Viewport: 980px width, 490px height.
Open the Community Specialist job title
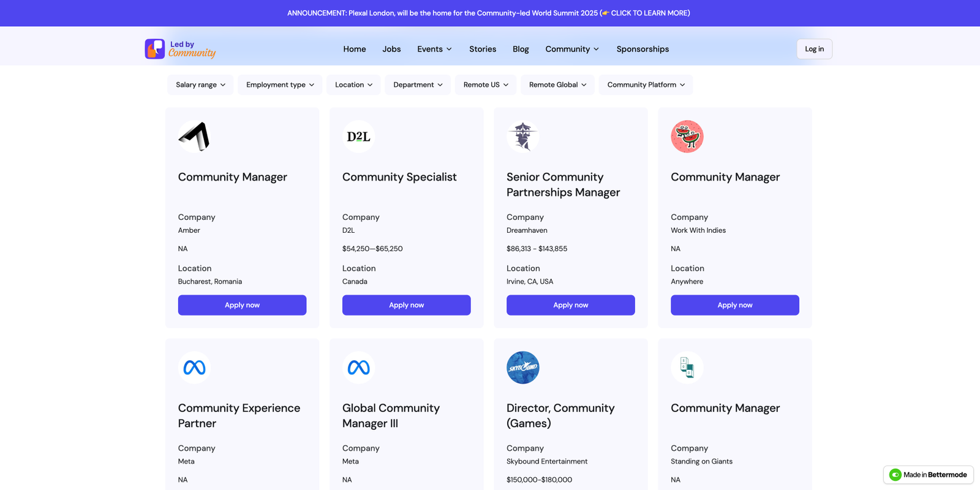pos(399,177)
